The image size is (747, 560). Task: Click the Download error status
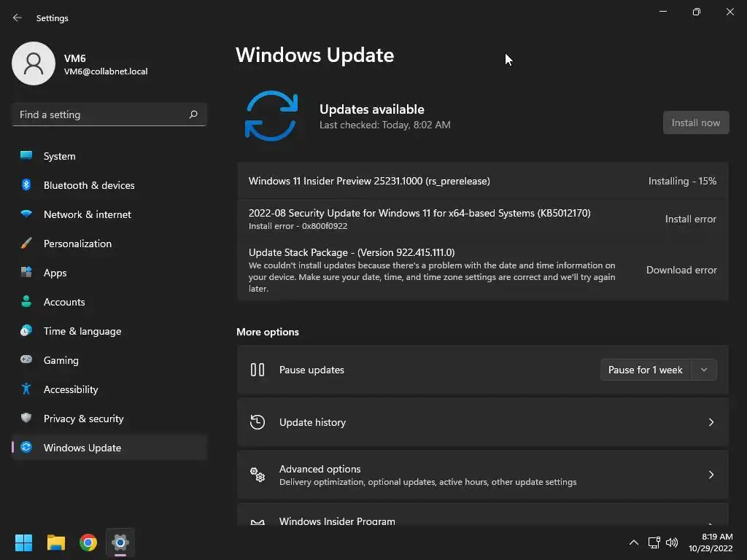681,270
